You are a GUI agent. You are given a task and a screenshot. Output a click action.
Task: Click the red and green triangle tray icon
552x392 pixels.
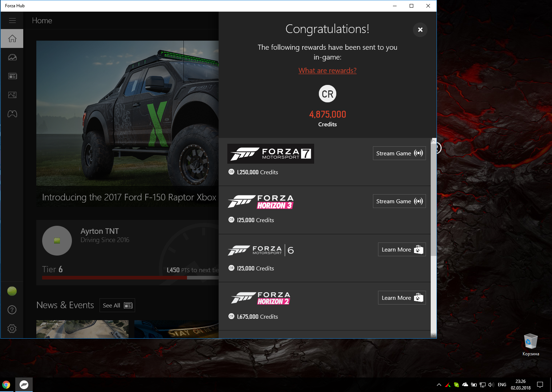click(448, 385)
